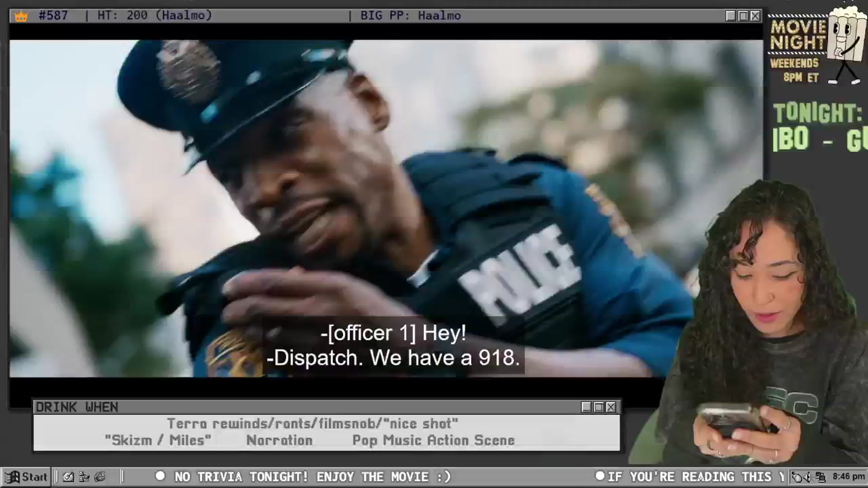This screenshot has height=488, width=868.
Task: Click the crown icon in the top title bar
Action: click(x=21, y=16)
